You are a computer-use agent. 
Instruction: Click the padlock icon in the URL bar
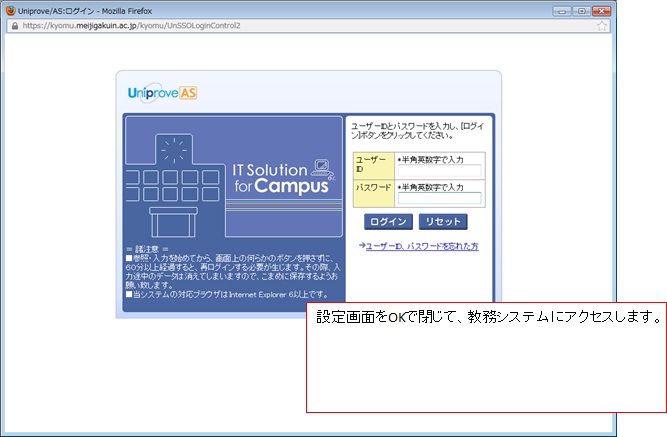click(15, 26)
